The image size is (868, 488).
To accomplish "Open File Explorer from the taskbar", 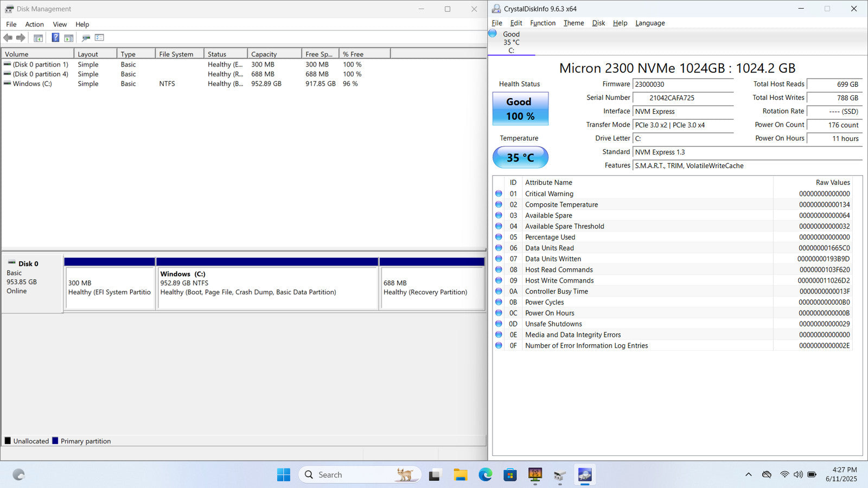I will click(x=461, y=475).
